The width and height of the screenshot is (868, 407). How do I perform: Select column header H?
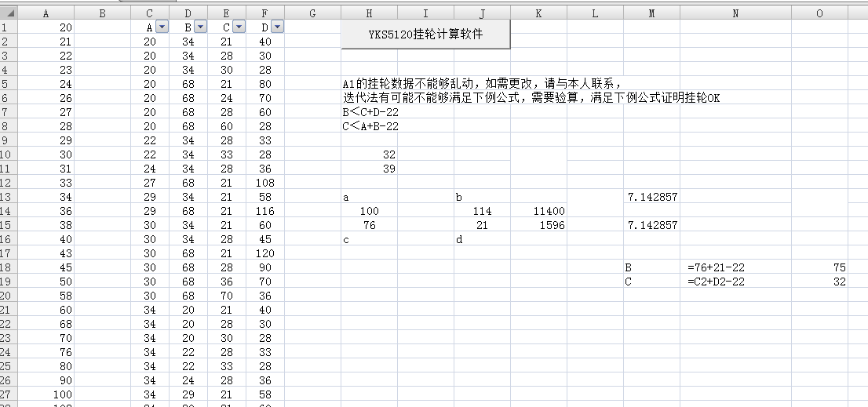pos(369,13)
